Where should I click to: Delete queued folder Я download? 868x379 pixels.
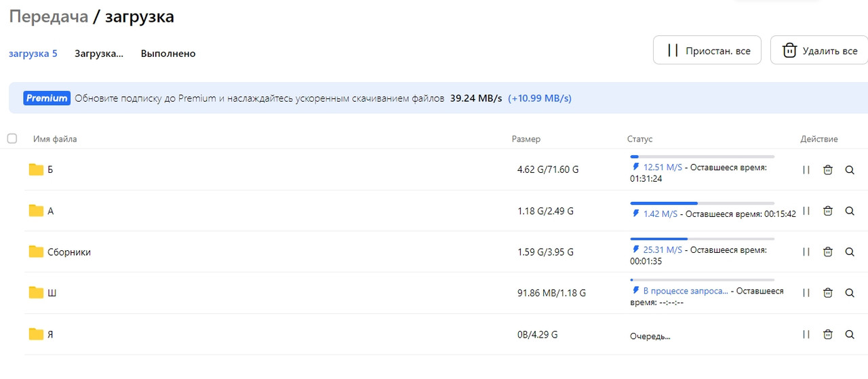click(x=827, y=334)
